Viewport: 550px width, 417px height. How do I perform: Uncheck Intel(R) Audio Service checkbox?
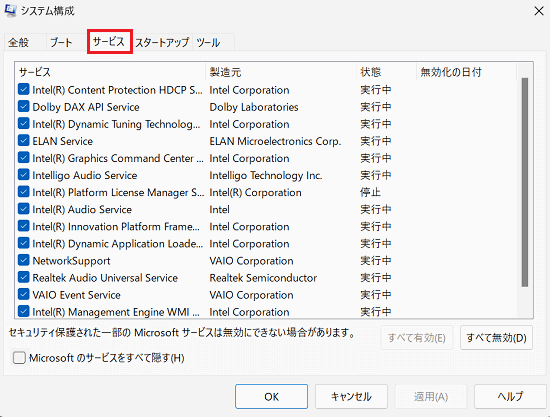[24, 209]
